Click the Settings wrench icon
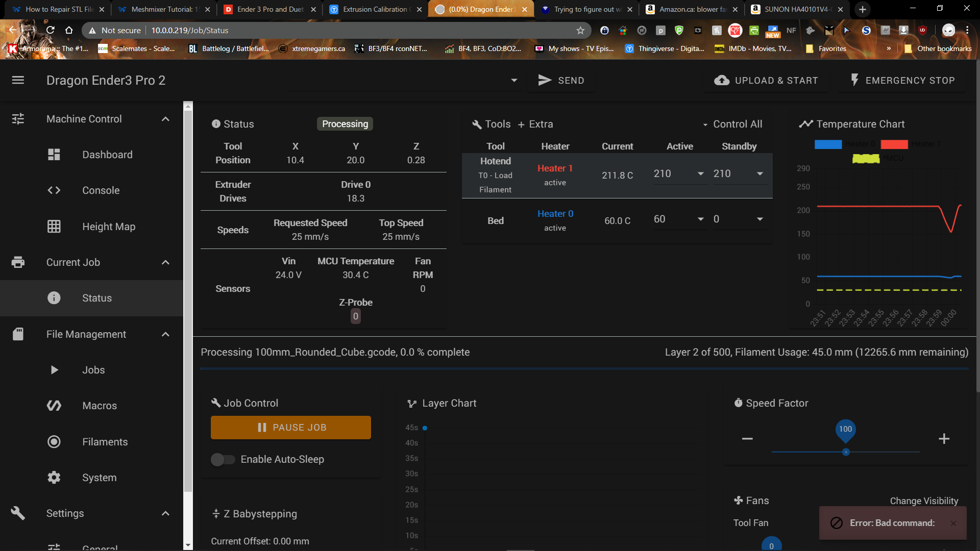 pos(18,513)
